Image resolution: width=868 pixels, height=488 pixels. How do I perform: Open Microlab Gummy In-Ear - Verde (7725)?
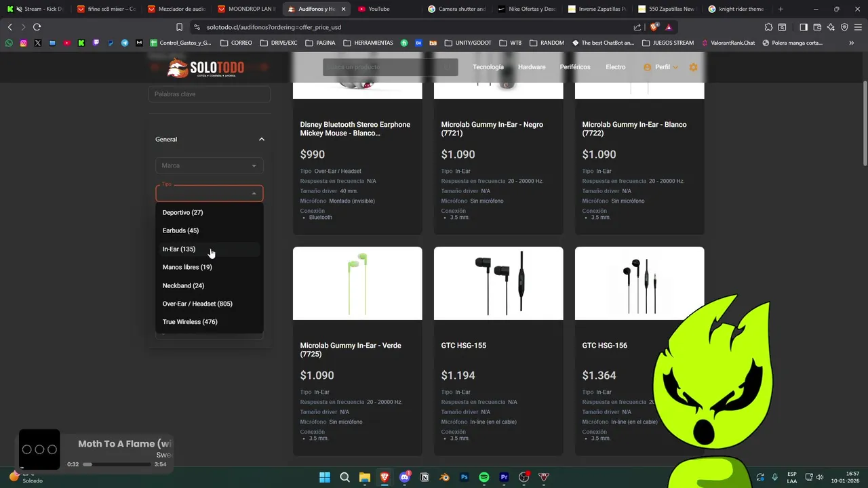click(351, 350)
